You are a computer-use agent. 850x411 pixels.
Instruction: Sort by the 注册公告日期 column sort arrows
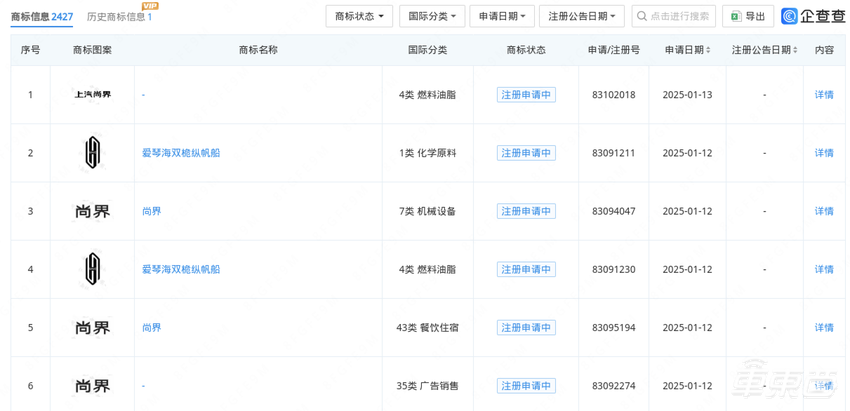point(795,50)
